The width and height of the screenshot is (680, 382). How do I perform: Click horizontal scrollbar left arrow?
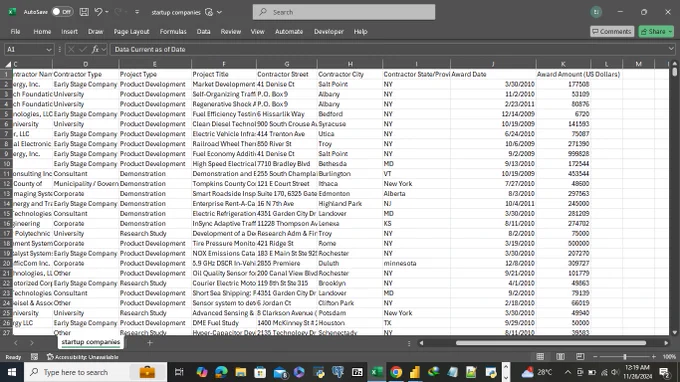421,343
